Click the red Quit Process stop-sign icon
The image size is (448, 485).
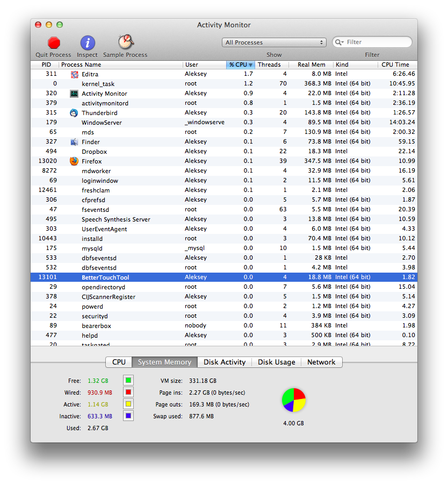[54, 43]
